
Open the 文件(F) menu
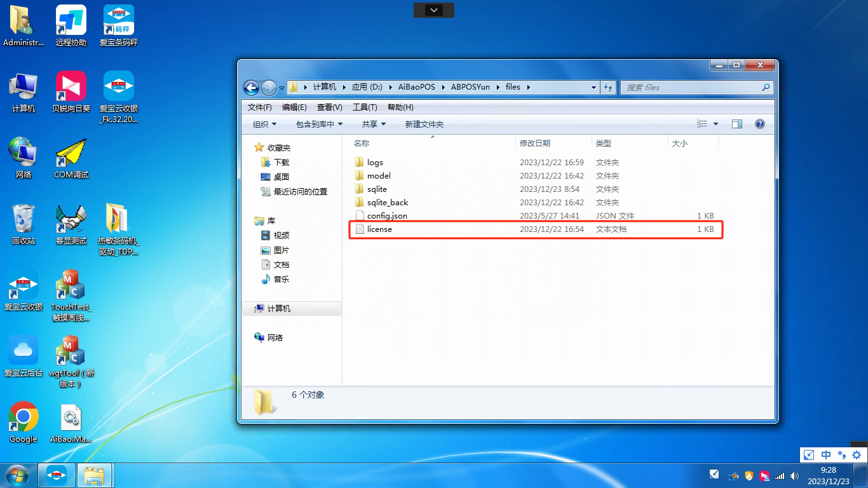(259, 107)
